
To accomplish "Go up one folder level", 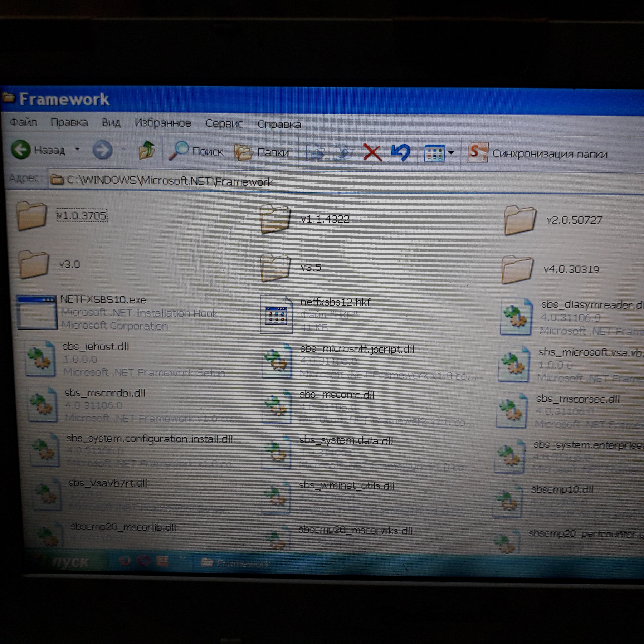I will click(x=147, y=150).
